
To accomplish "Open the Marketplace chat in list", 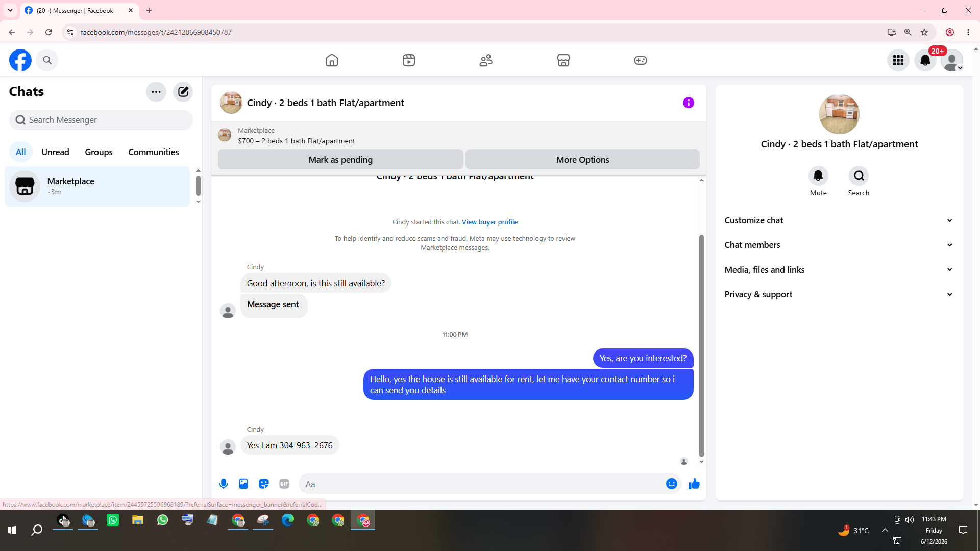I will (x=97, y=186).
